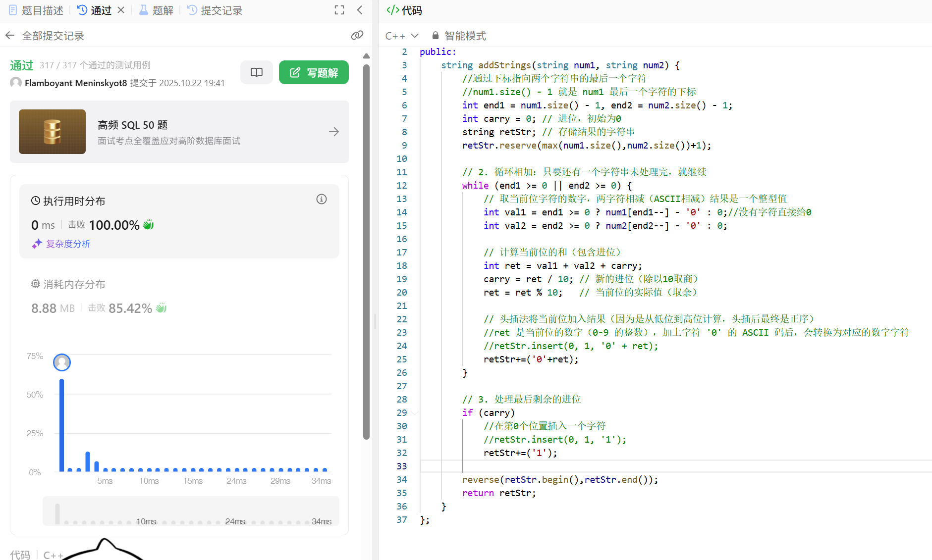Click the 317 / 317 个通过的测试用例 text
This screenshot has width=932, height=560.
point(95,65)
